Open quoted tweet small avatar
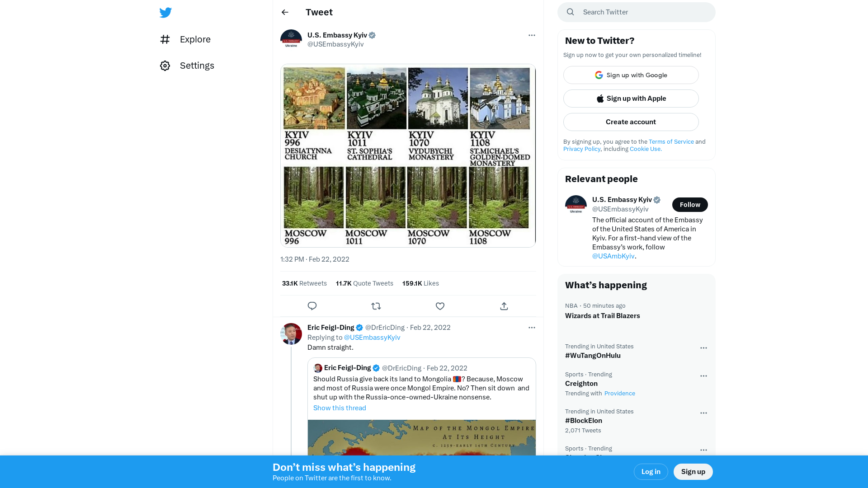The width and height of the screenshot is (868, 488). pos(318,368)
